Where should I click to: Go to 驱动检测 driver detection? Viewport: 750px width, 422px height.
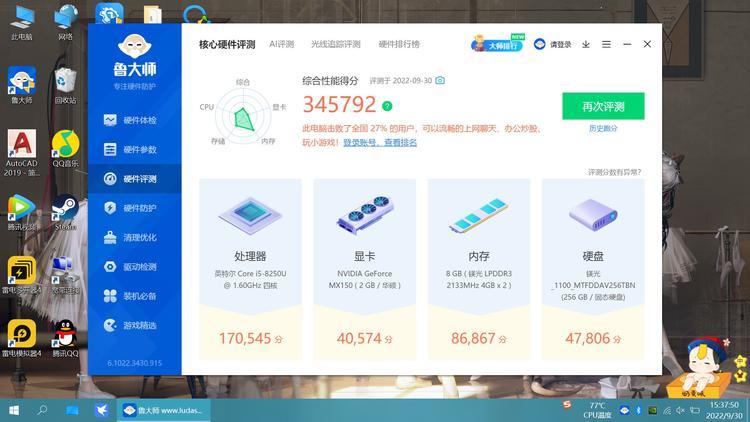(138, 267)
